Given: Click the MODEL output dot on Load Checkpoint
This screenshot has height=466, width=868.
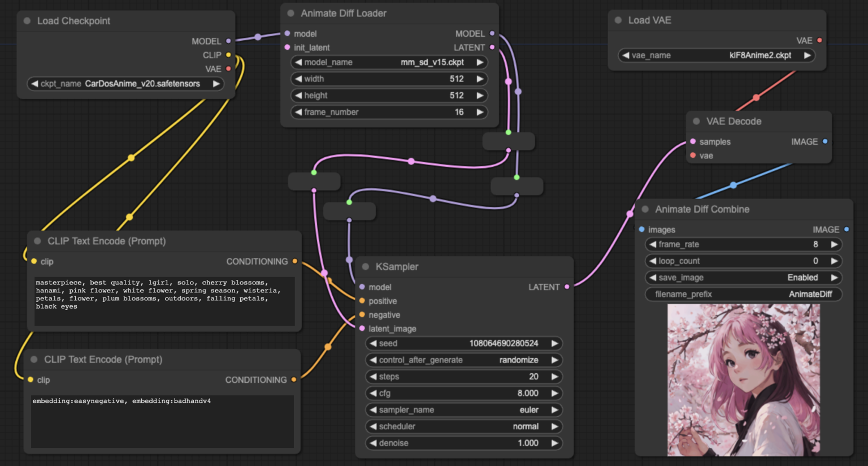Looking at the screenshot, I should (228, 41).
